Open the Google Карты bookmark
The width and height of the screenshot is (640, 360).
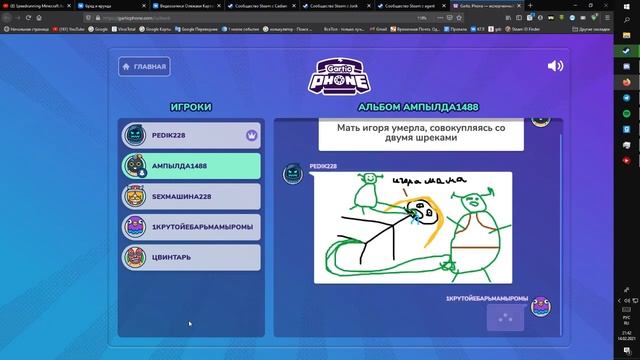coord(155,29)
